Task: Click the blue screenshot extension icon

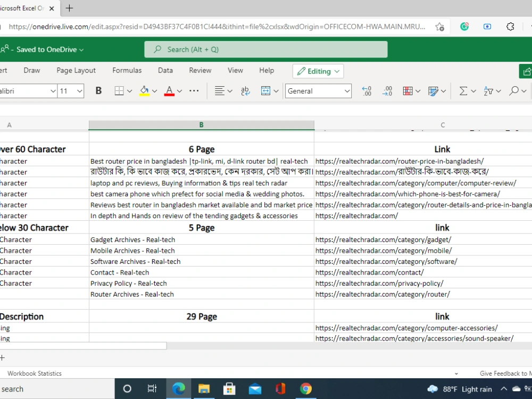Action: [x=487, y=27]
